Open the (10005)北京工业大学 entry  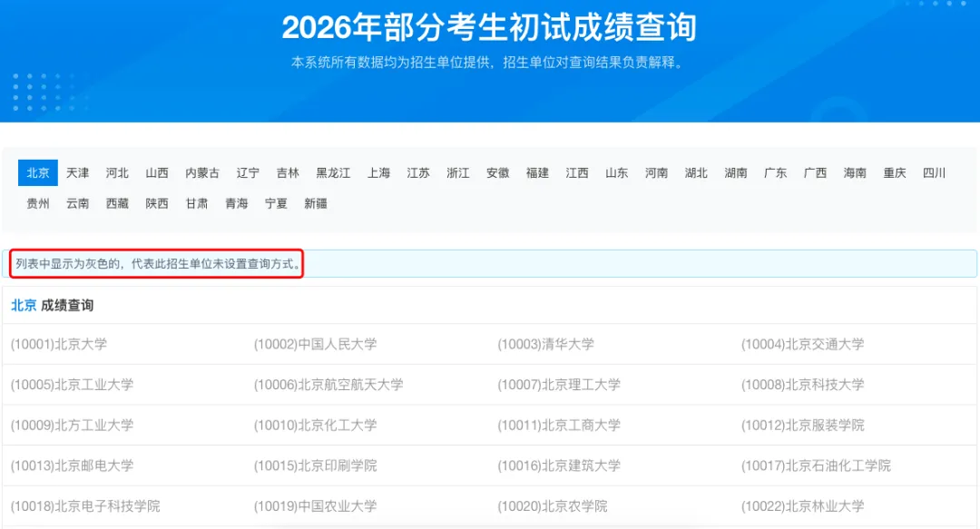pyautogui.click(x=73, y=385)
